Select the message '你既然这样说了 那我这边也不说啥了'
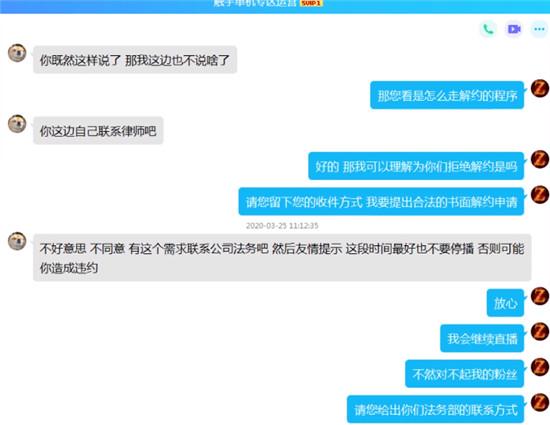This screenshot has height=425, width=550. [135, 60]
